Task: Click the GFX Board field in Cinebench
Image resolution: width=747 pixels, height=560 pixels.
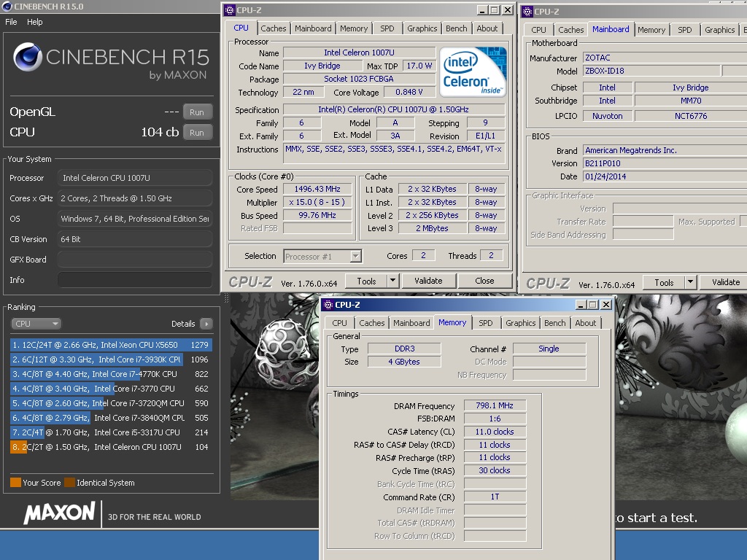Action: [135, 260]
